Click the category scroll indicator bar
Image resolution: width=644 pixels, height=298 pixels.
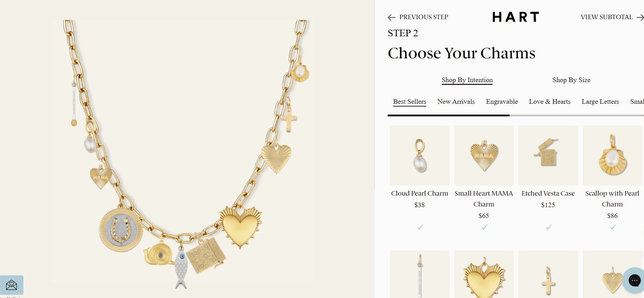coord(448,115)
